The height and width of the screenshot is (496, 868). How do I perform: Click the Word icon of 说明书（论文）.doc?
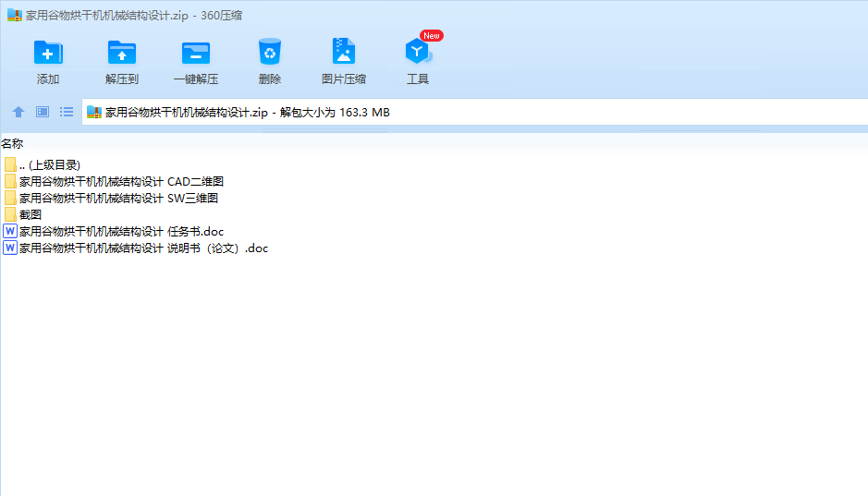click(x=10, y=248)
